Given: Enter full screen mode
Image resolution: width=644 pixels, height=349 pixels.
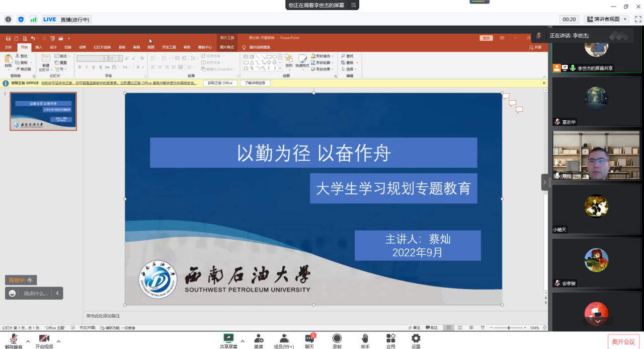Looking at the screenshot, I should point(638,19).
